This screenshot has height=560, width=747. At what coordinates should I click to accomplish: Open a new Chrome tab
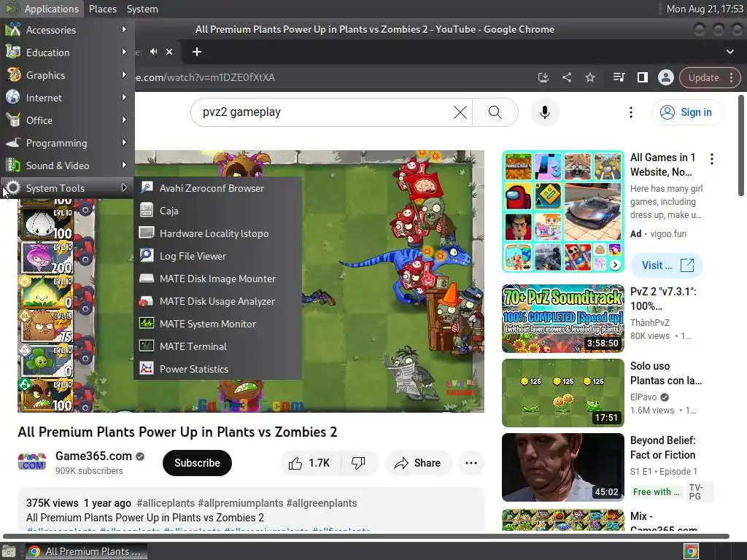click(x=197, y=52)
